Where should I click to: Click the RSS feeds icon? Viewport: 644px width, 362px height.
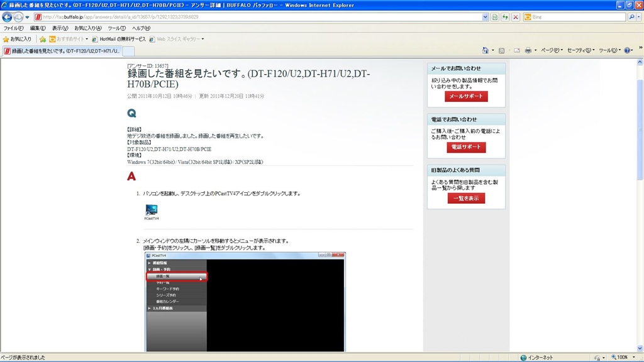(501, 50)
